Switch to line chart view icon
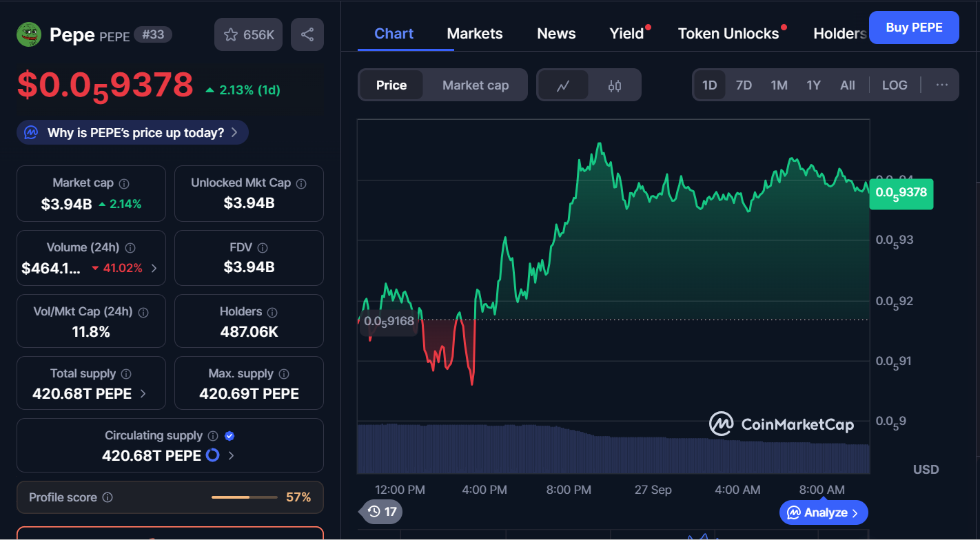This screenshot has height=540, width=980. [564, 85]
